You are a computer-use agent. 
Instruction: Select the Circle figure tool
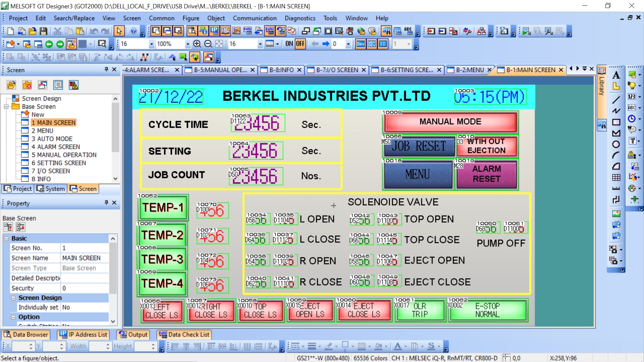point(616,144)
